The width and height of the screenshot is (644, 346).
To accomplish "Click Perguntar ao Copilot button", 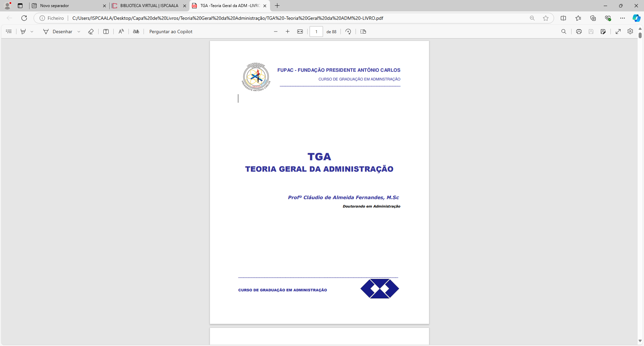I will (171, 32).
